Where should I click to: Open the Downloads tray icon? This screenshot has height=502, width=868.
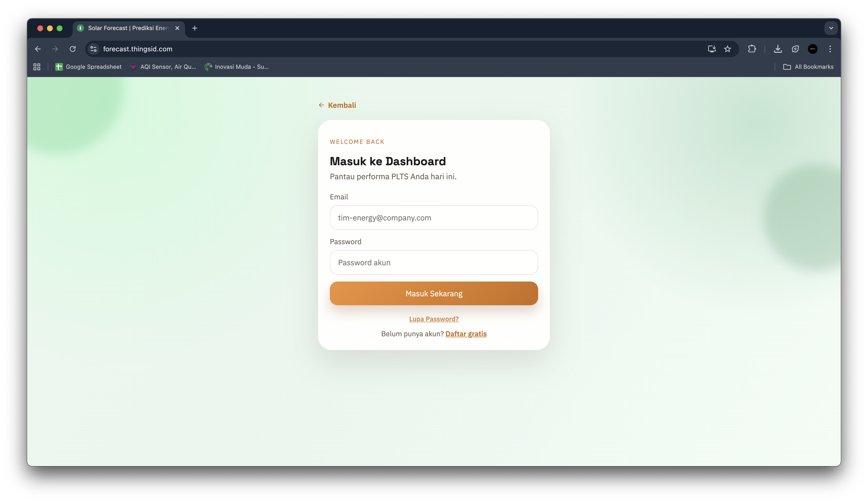click(778, 49)
